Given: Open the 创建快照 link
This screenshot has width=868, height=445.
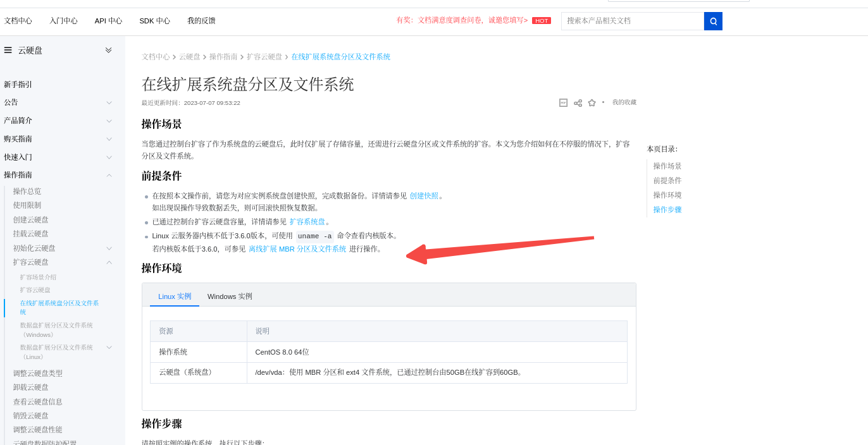Looking at the screenshot, I should click(x=424, y=196).
